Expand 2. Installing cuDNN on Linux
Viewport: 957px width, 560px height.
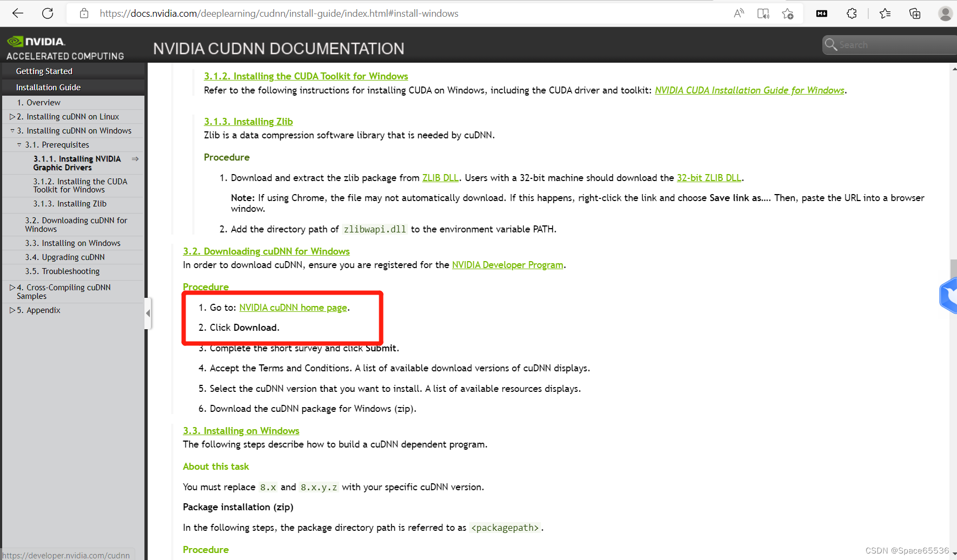tap(12, 117)
